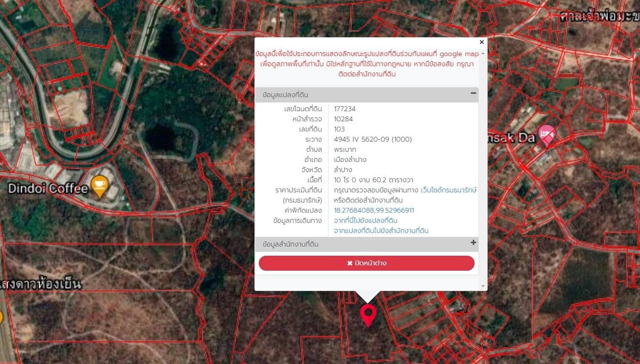Click the red disclaimer notice text
The height and width of the screenshot is (364, 640).
[367, 64]
